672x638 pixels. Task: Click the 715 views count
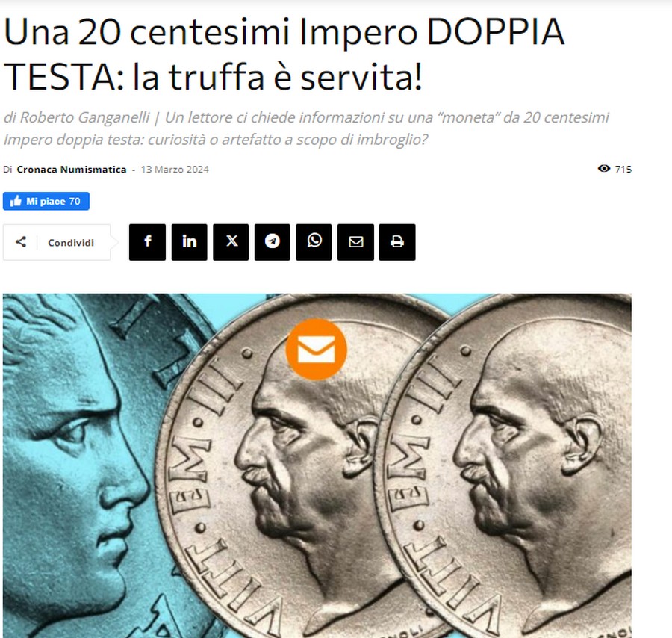(623, 169)
